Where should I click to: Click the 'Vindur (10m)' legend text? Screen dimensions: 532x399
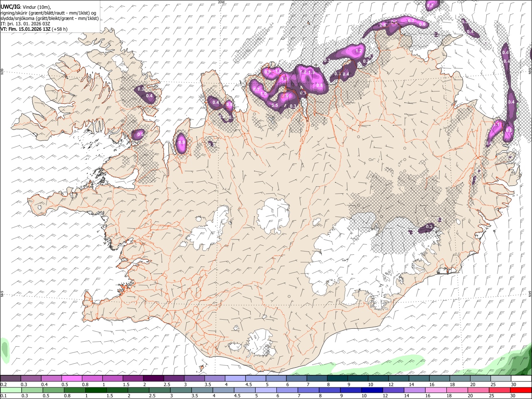tap(37, 7)
